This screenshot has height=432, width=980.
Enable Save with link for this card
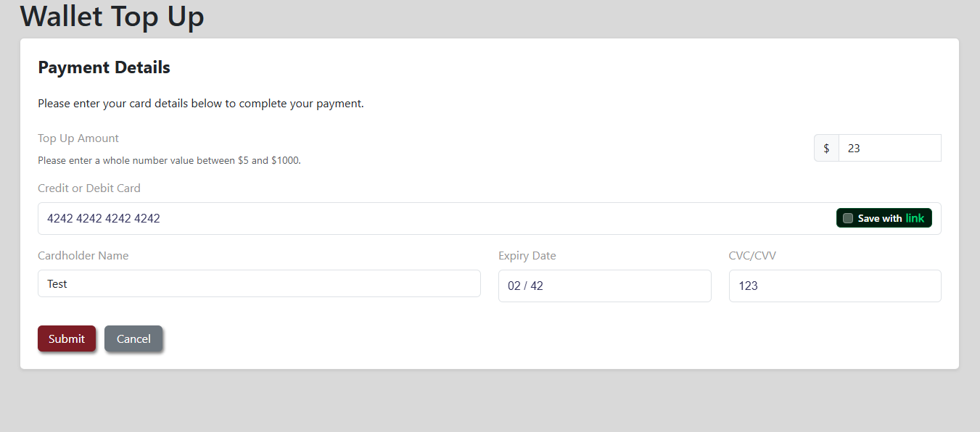(x=884, y=217)
